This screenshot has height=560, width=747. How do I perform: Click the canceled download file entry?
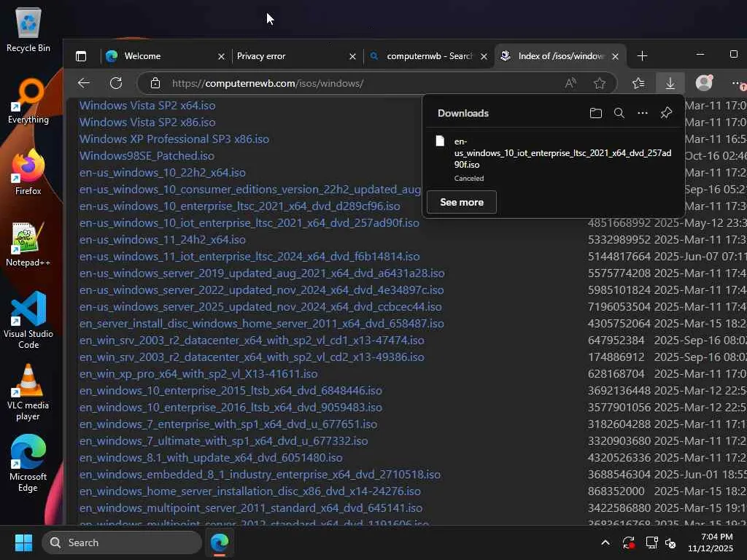point(554,160)
